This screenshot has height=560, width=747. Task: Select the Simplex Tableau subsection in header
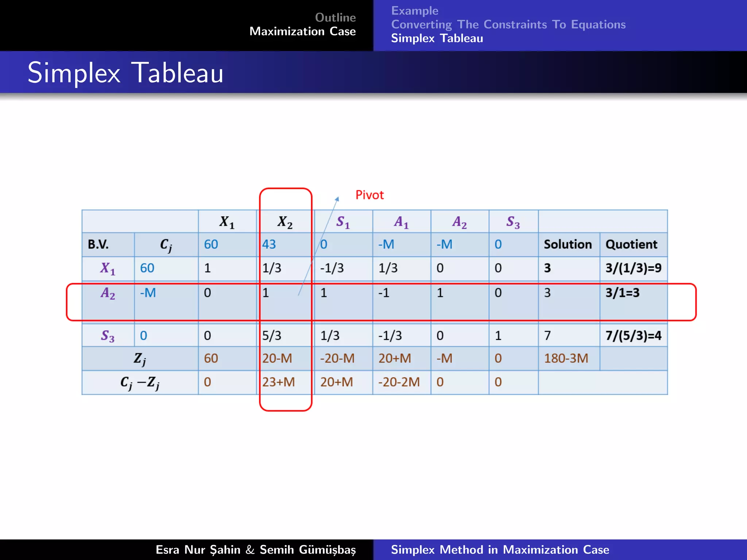coord(437,38)
